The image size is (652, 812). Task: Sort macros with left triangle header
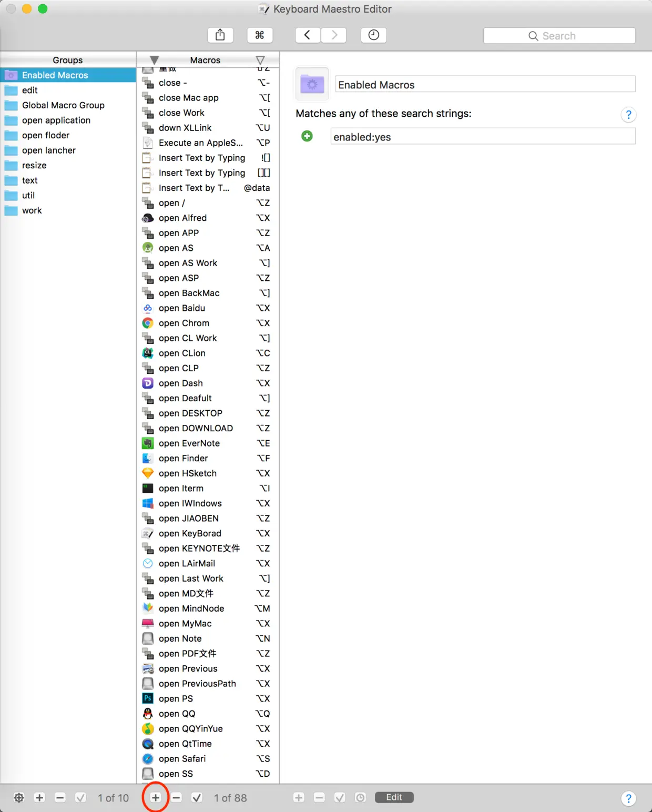point(154,60)
